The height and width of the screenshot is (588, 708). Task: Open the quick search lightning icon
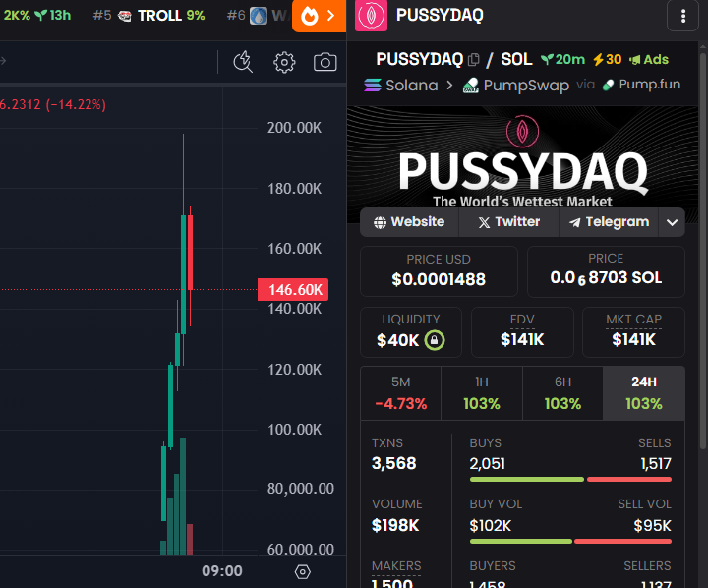243,62
